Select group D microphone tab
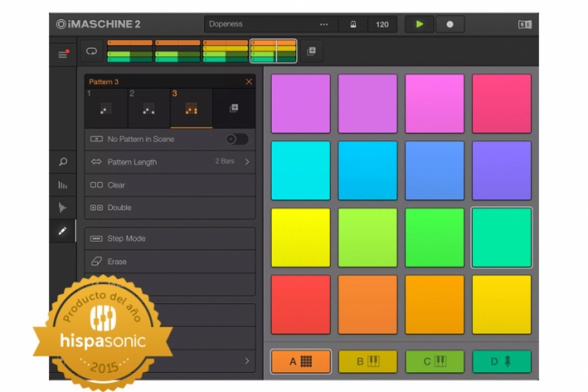 click(502, 361)
